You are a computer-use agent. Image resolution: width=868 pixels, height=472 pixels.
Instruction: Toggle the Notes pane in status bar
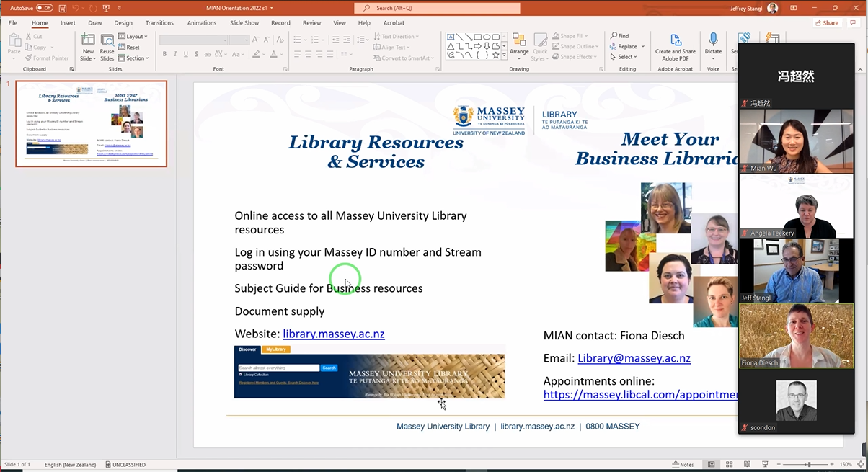[x=682, y=465]
